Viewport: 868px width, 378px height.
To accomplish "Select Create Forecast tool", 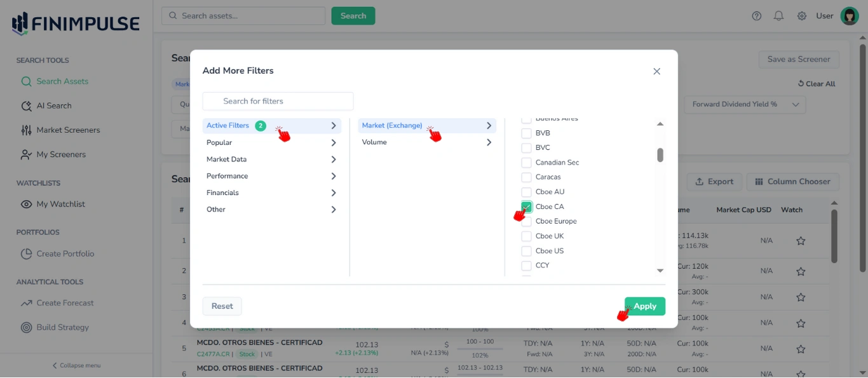I will coord(64,302).
